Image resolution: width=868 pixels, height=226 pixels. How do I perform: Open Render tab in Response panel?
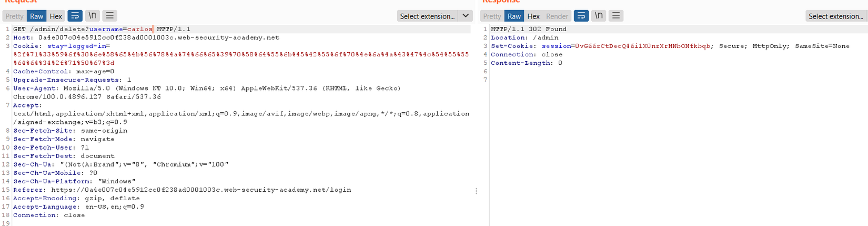pos(557,16)
